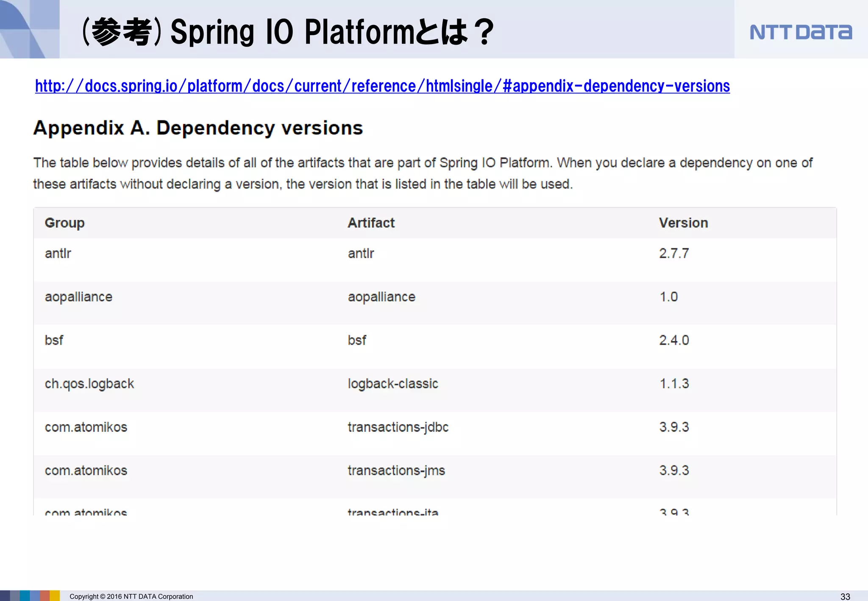Click the page number '33'
The image size is (868, 601).
845,596
